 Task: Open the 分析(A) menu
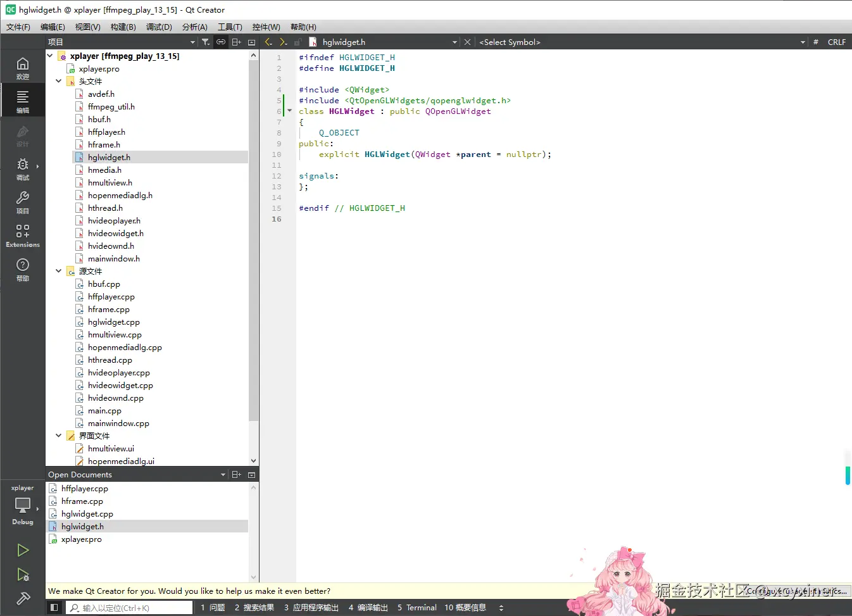click(194, 27)
